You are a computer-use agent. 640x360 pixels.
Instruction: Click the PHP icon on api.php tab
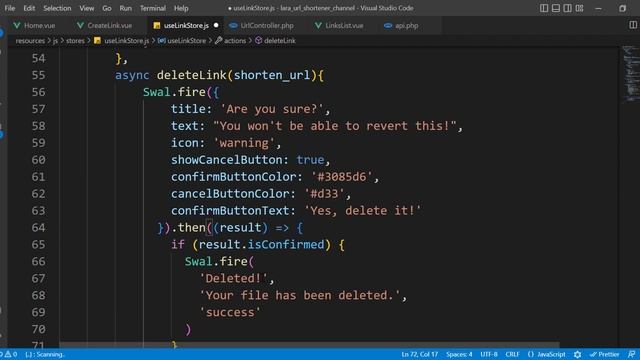(x=388, y=25)
